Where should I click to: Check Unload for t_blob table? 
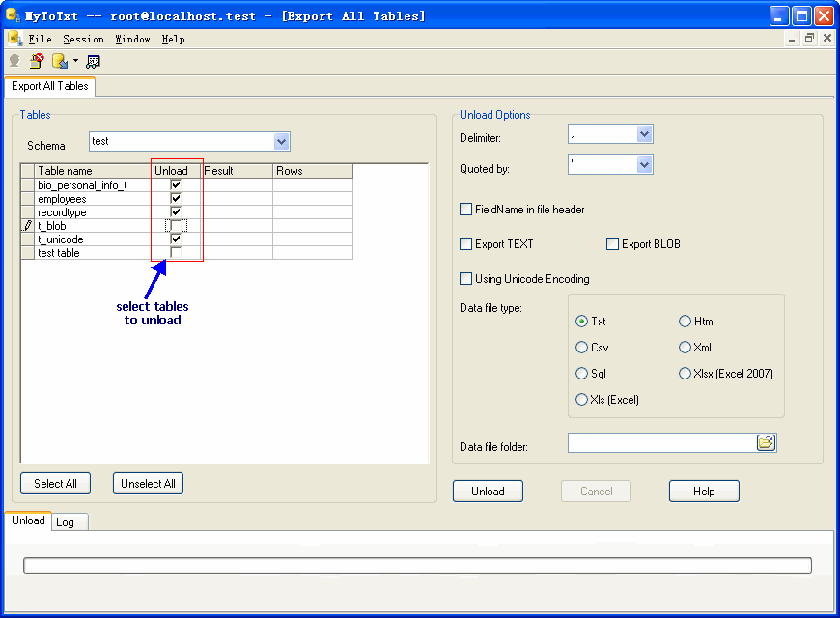click(x=176, y=225)
